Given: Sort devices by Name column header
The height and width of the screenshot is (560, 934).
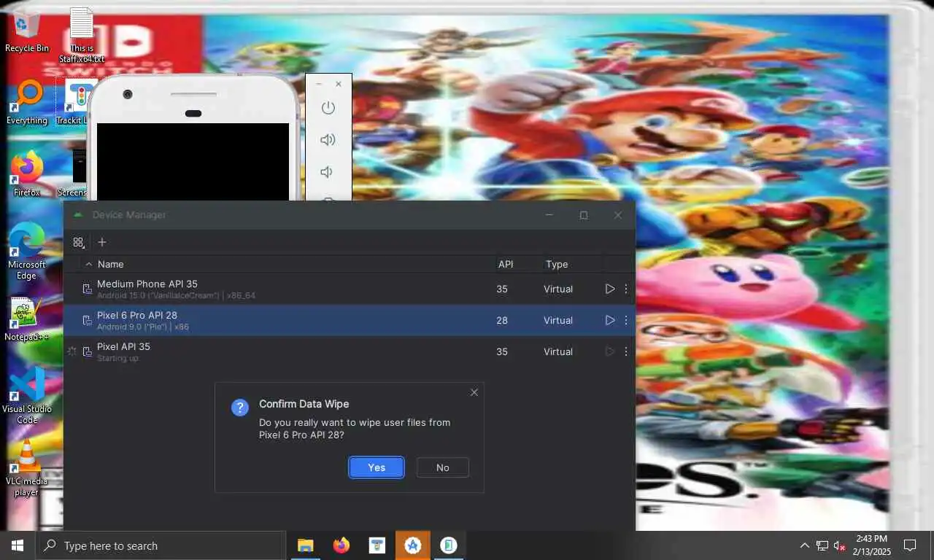Looking at the screenshot, I should click(111, 264).
